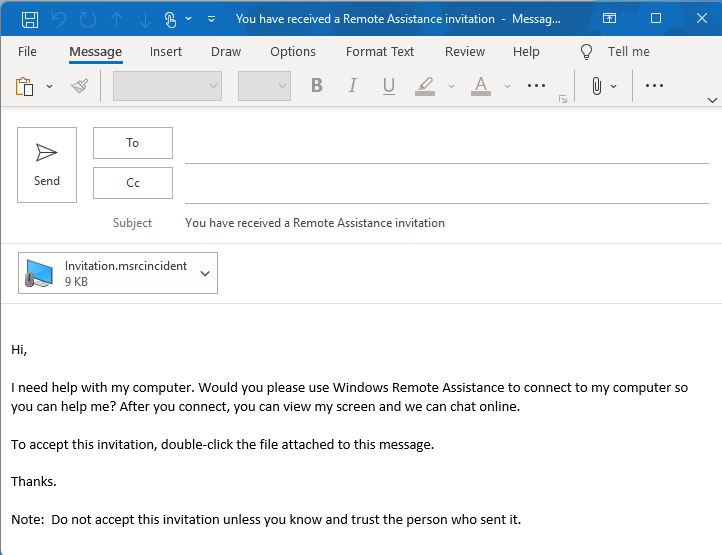Click the Send envelope button
The height and width of the screenshot is (555, 722).
coord(47,165)
